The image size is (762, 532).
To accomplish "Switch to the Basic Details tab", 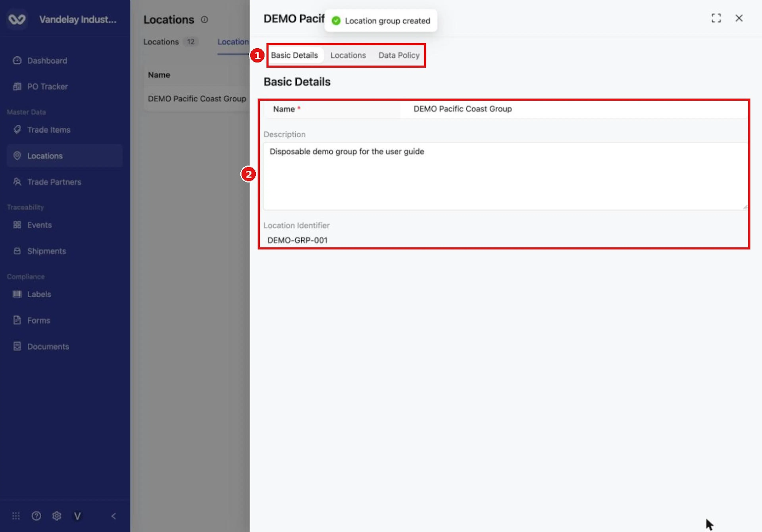I will [x=294, y=55].
